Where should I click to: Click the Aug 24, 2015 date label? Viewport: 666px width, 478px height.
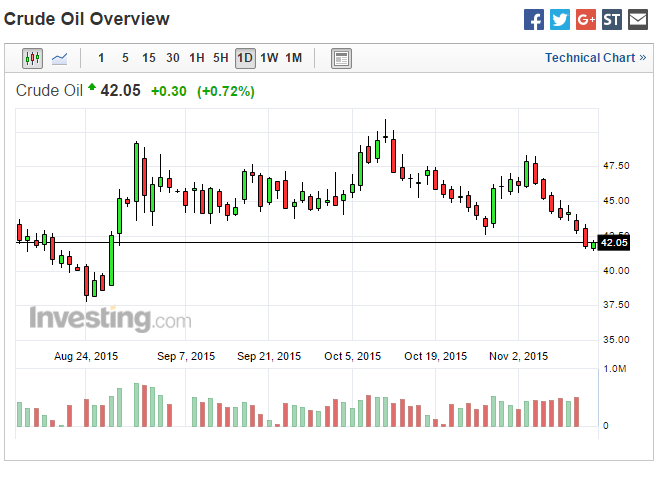[86, 356]
